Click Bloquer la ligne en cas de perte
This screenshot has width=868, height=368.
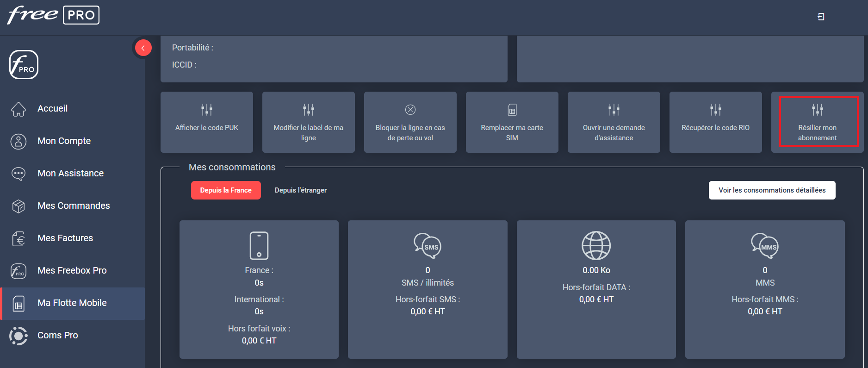[410, 122]
